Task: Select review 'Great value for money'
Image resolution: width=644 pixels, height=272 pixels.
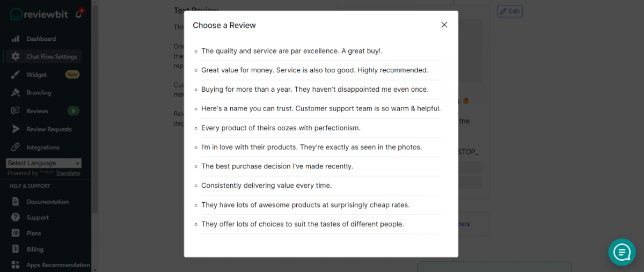Action: (x=314, y=70)
